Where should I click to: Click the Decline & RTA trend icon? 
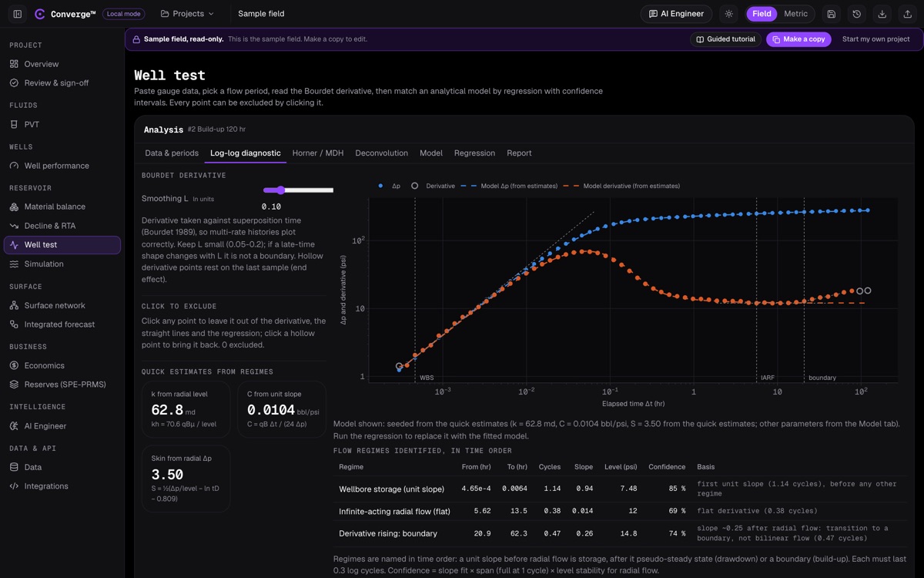coord(14,226)
